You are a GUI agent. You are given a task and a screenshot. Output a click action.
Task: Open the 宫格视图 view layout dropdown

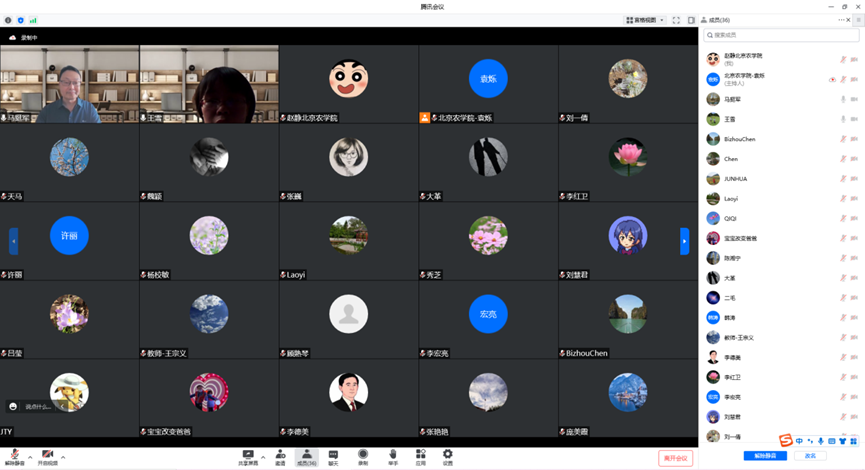(644, 20)
